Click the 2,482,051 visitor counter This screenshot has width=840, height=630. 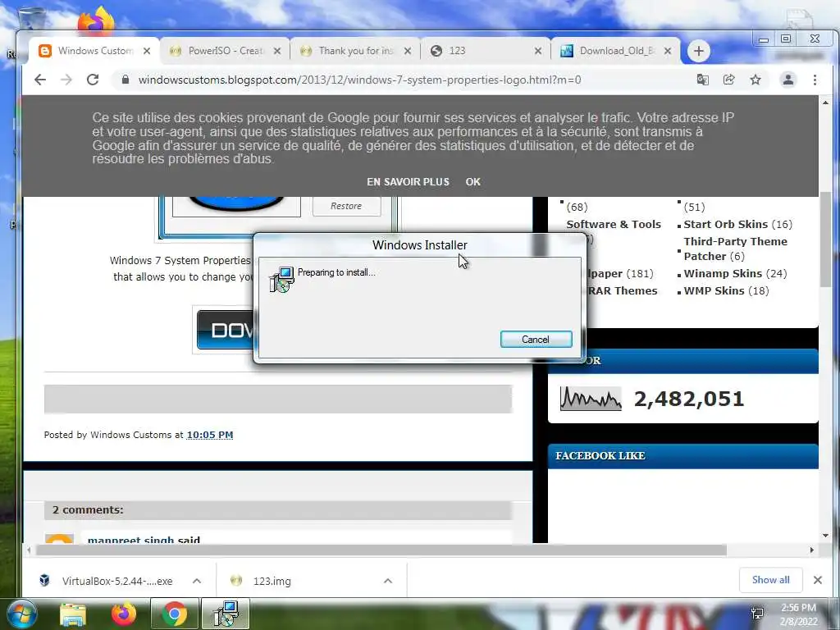[689, 399]
